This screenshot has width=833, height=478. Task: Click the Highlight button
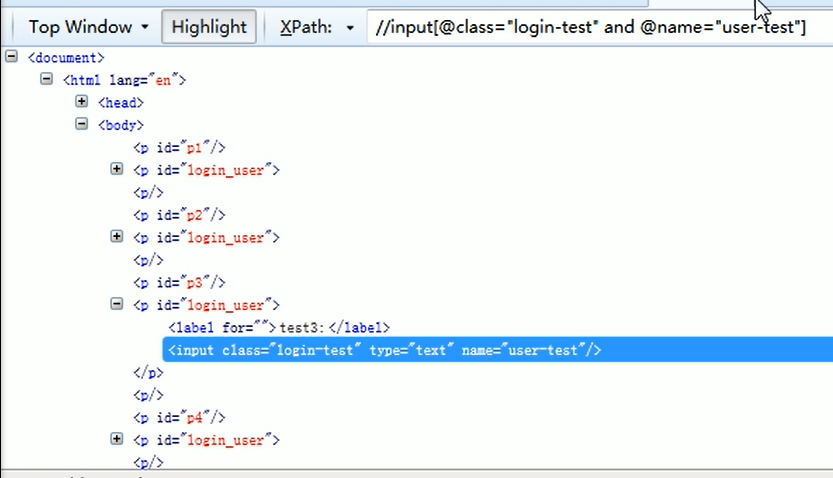coord(209,27)
